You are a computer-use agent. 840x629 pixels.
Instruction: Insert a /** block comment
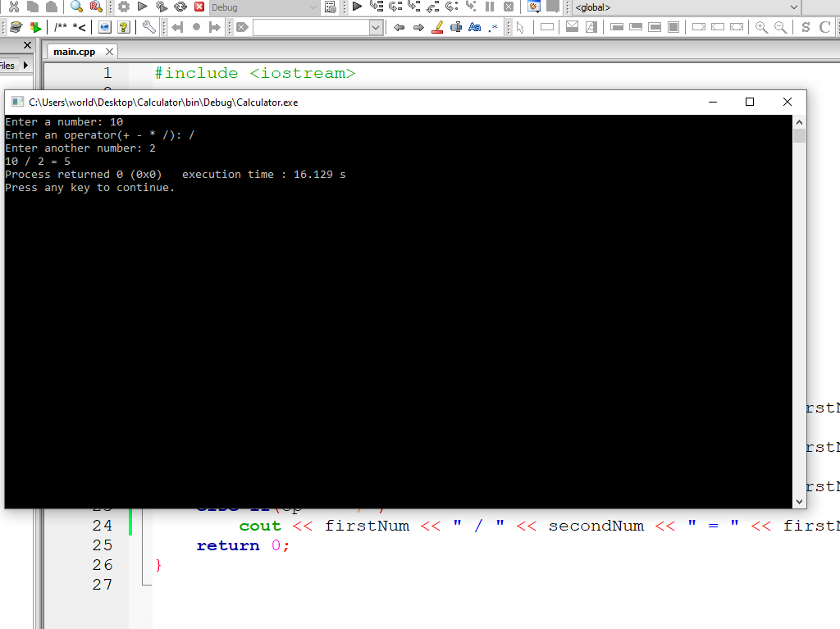pos(61,27)
